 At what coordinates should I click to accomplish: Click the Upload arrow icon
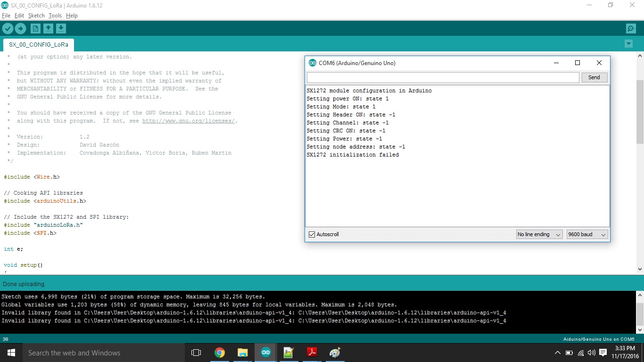coord(20,29)
